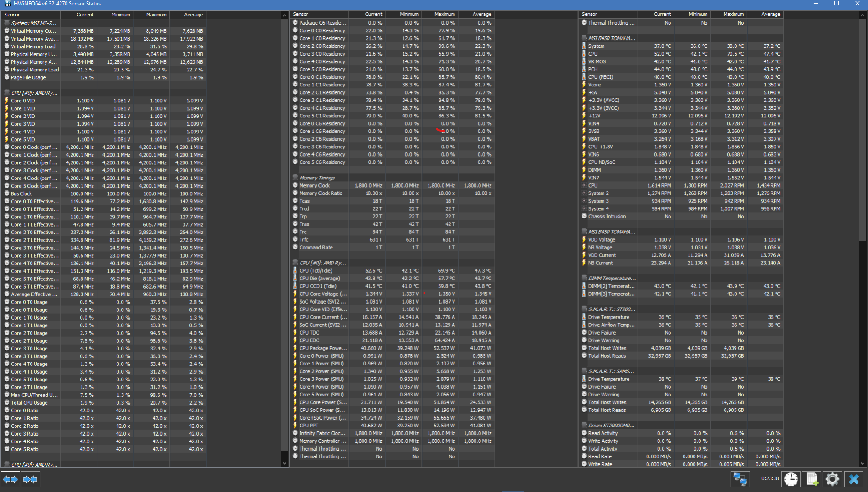Select the Physical Memory Load row
Screen dimensions: 868x492
coord(104,70)
